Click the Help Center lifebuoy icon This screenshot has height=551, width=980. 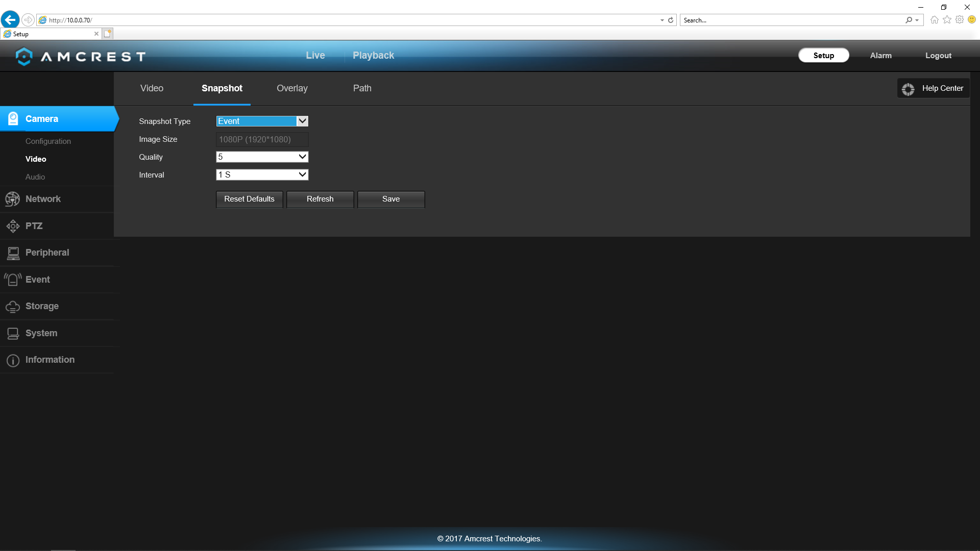908,89
